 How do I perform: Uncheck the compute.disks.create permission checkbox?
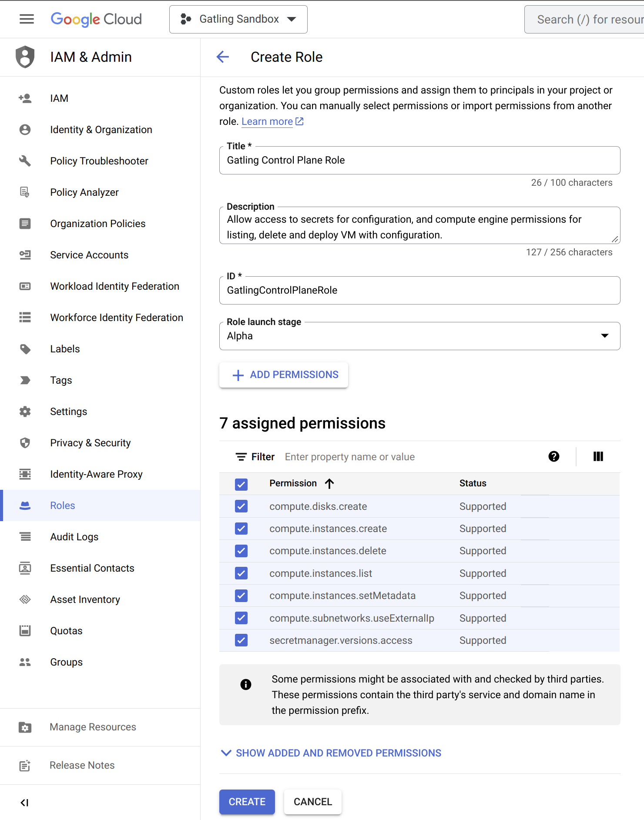pyautogui.click(x=241, y=506)
